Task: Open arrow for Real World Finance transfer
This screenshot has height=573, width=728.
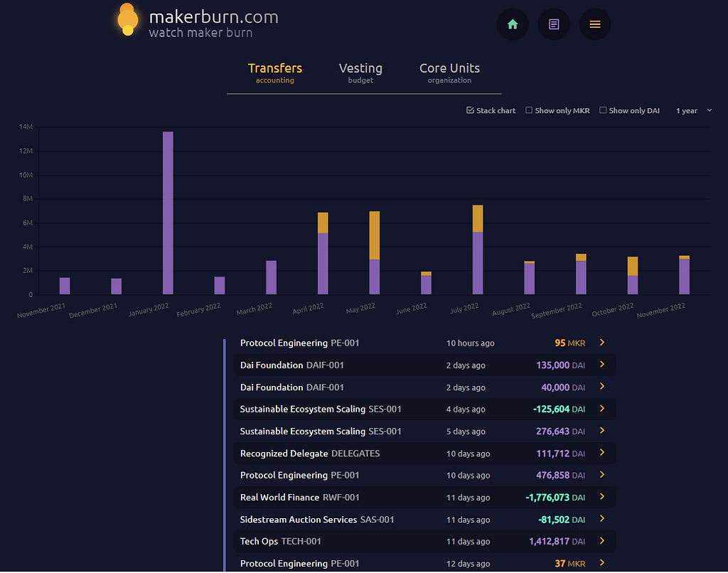Action: pyautogui.click(x=602, y=497)
